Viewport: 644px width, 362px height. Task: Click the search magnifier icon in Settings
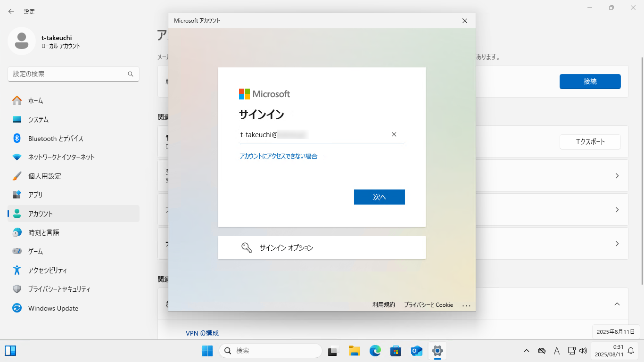pos(131,74)
